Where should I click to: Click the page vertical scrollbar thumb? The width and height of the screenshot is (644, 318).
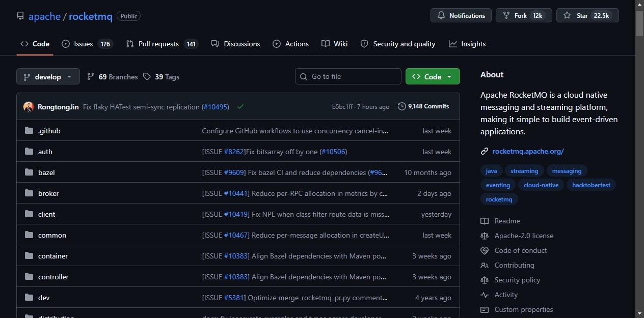(x=639, y=23)
